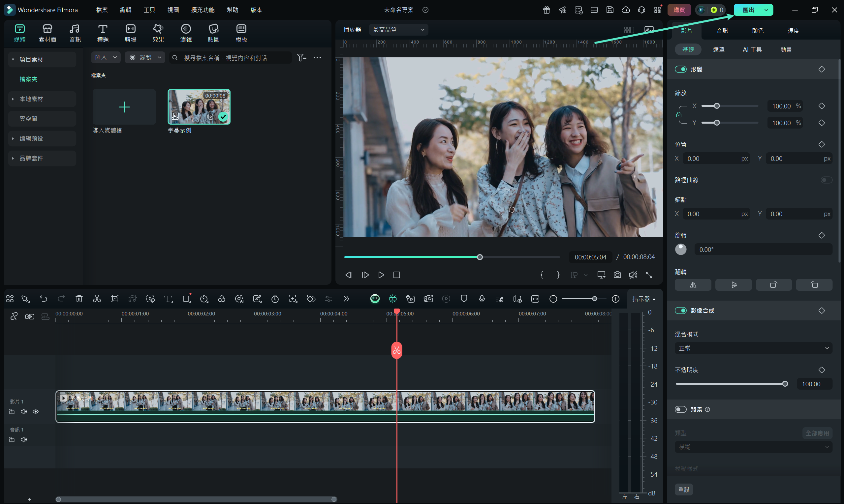Switch to the 顏色 color tab
Screen dimensions: 844x504
pyautogui.click(x=758, y=31)
